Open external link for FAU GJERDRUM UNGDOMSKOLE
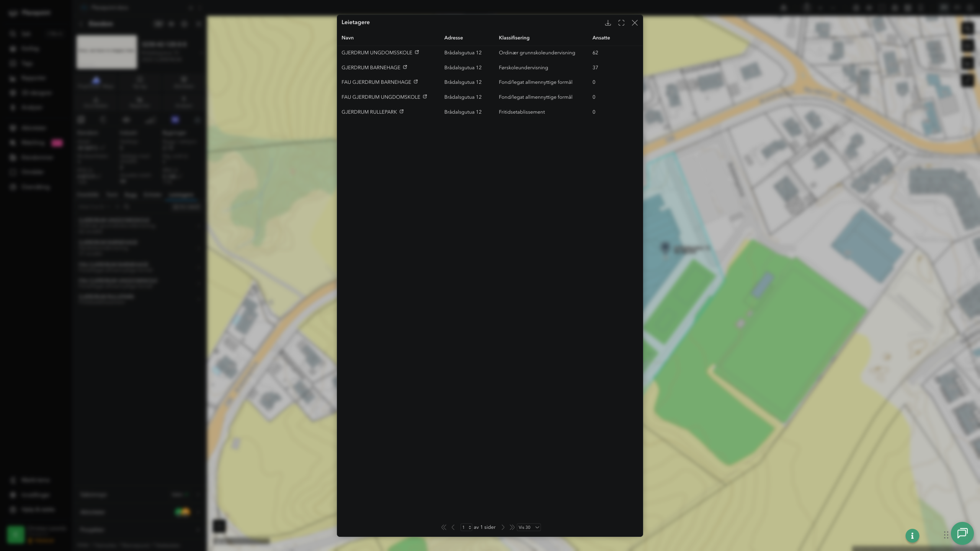Screen dimensions: 980x551 click(x=425, y=97)
